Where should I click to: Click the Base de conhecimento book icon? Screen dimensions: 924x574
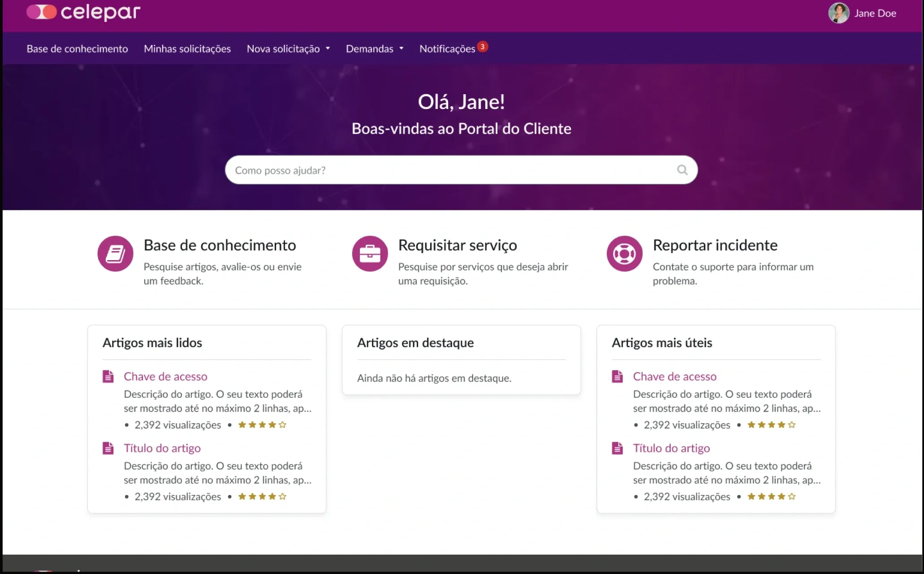pyautogui.click(x=115, y=254)
